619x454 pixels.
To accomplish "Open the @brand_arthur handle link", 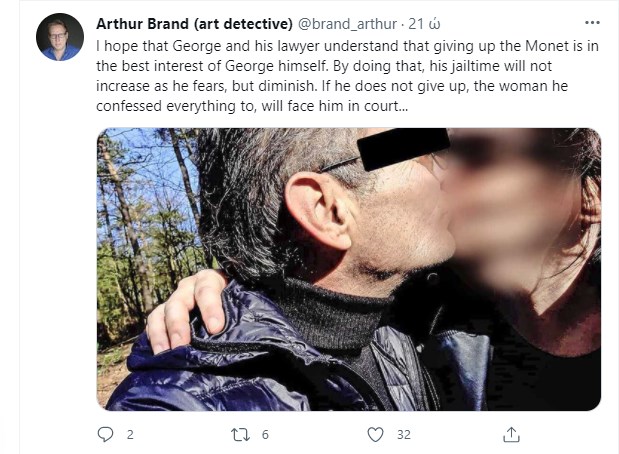I will tap(347, 24).
